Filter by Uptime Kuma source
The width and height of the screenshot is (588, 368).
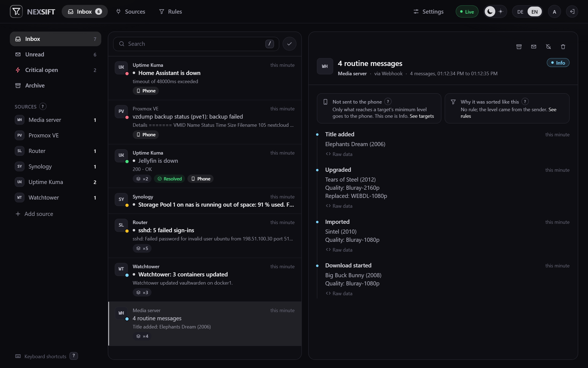(x=56, y=182)
